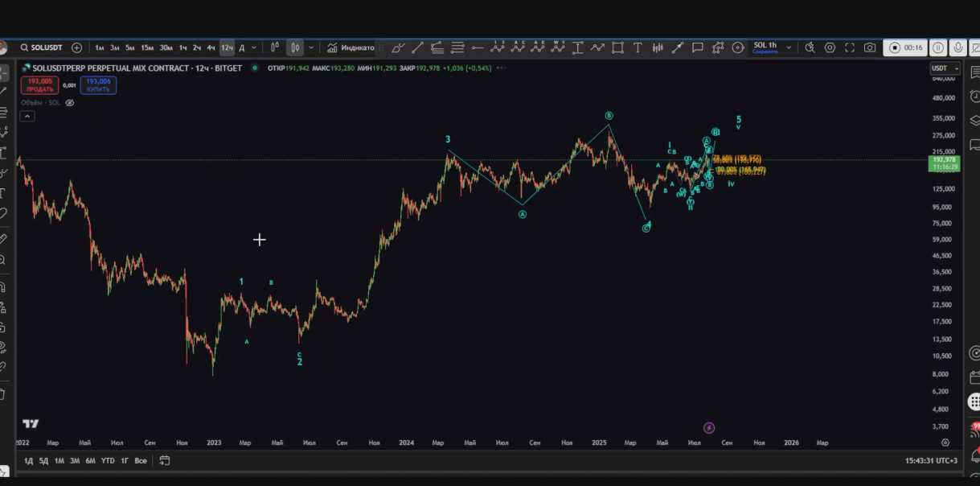Enter fullscreen chart mode

[850, 47]
